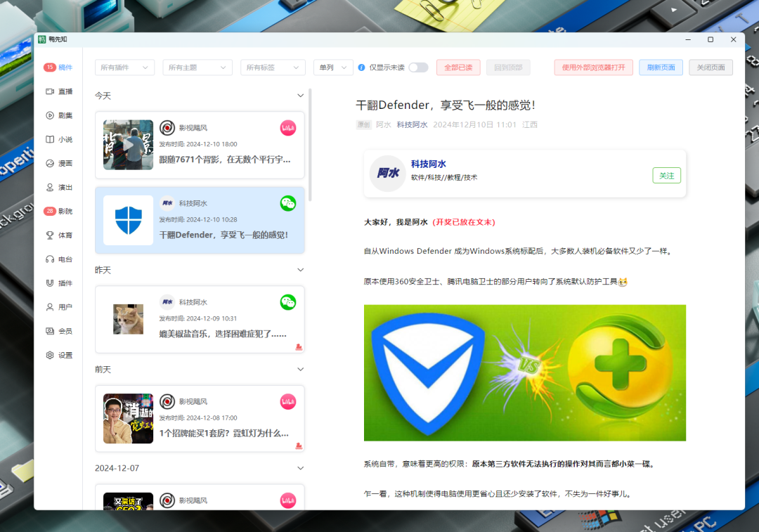Click Bilibili icon on the 2024-12-07 card
This screenshot has height=532, width=759.
point(288,500)
